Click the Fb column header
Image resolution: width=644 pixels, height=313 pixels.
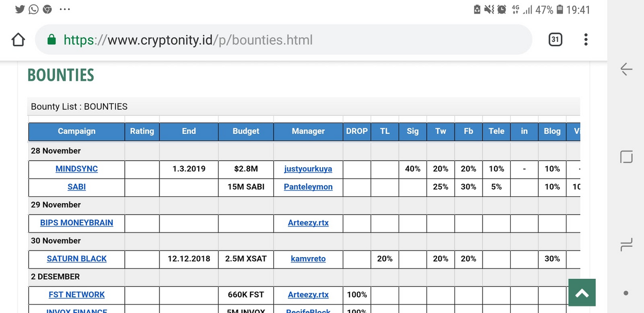tap(468, 131)
